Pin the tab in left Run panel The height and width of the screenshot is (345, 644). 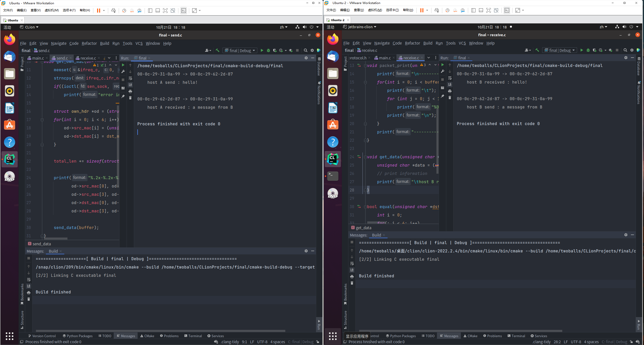[x=123, y=96]
